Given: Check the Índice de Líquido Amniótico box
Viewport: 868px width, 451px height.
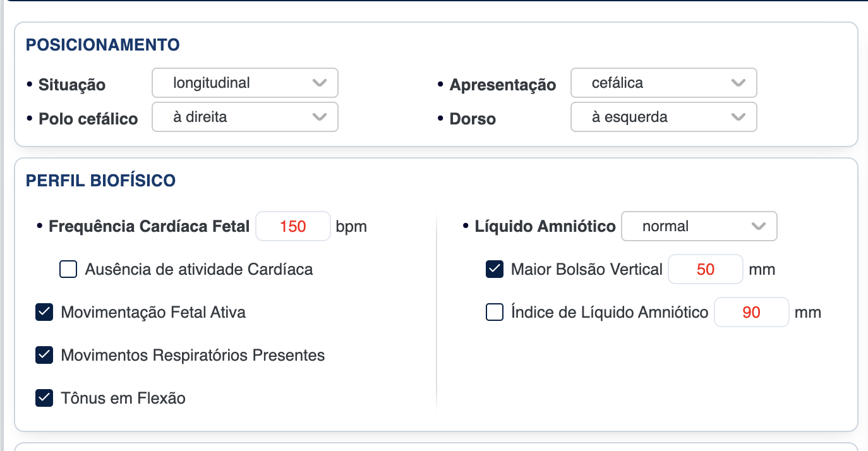Looking at the screenshot, I should 494,312.
